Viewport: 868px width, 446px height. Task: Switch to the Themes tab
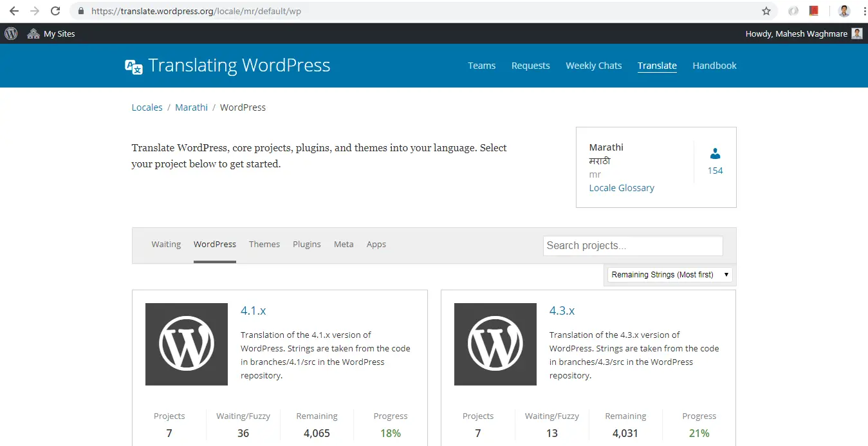click(264, 245)
